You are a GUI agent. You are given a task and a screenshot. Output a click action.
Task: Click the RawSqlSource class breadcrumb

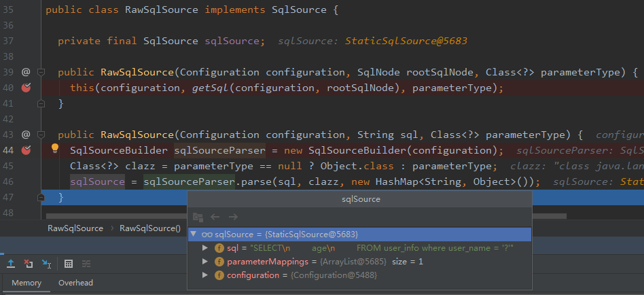click(75, 228)
